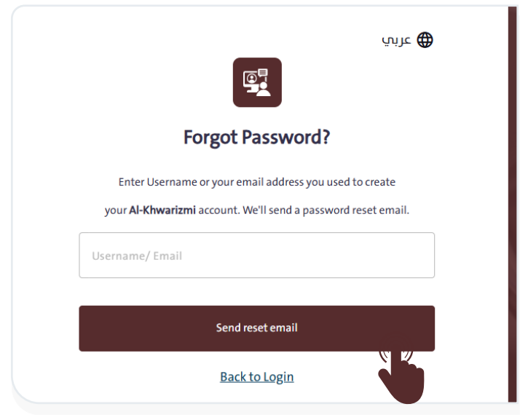Click the dark maroon bar at right edge

[512, 204]
